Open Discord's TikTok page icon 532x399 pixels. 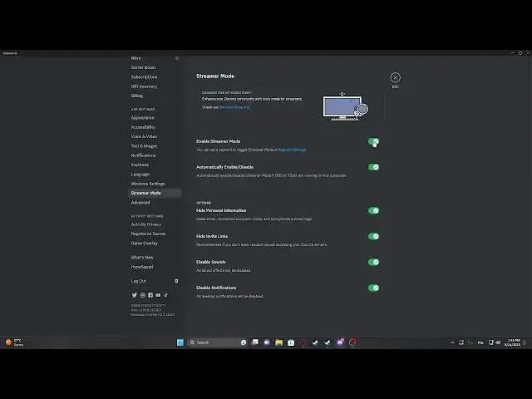point(165,295)
